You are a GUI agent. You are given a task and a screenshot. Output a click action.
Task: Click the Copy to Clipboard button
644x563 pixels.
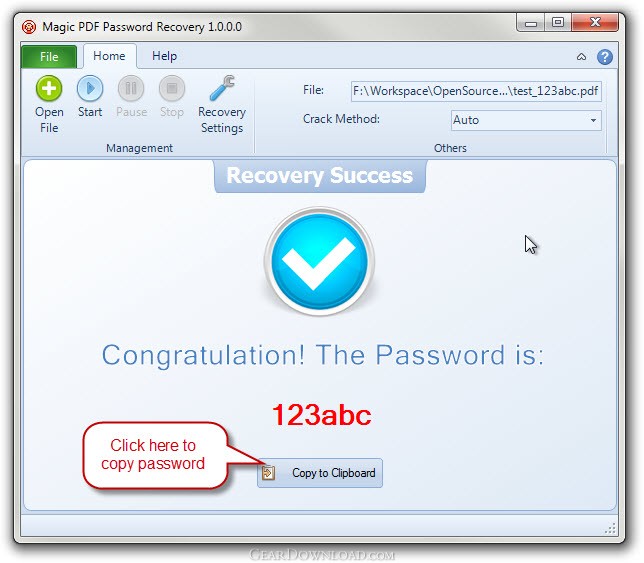[320, 473]
